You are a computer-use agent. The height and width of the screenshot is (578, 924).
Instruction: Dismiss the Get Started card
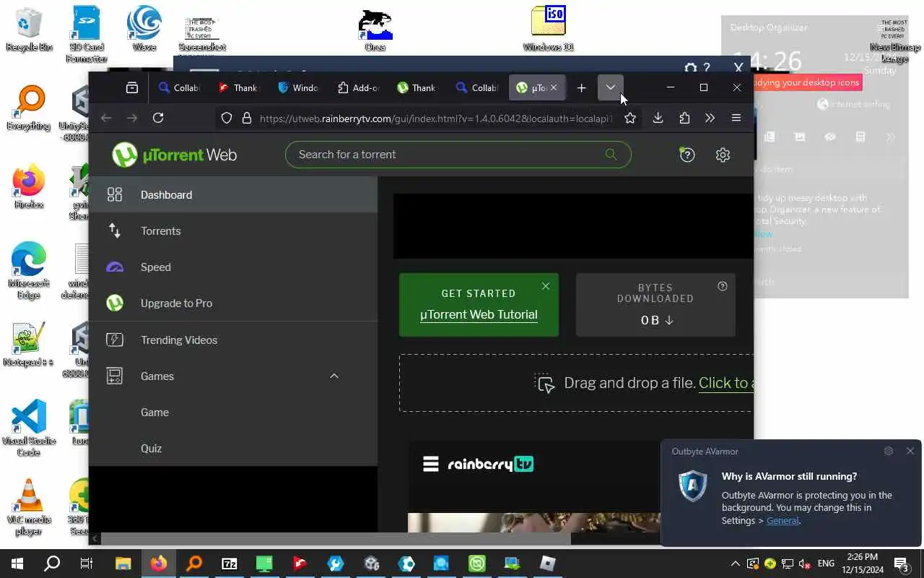pyautogui.click(x=546, y=286)
